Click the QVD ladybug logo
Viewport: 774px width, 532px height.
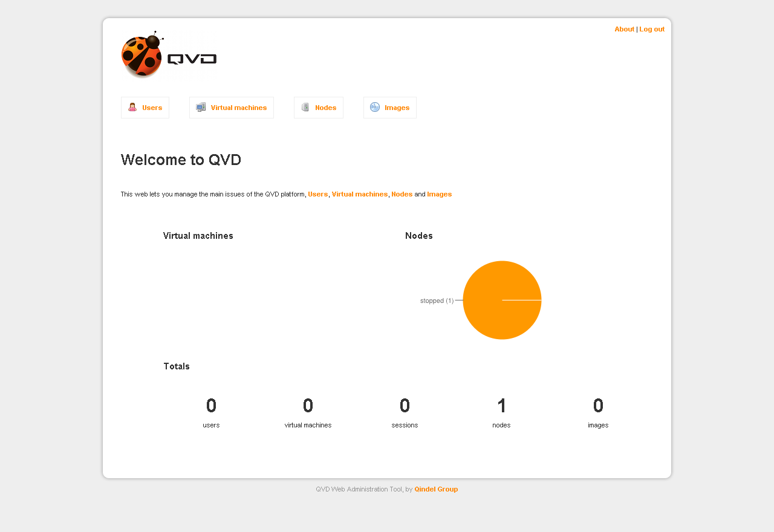point(168,55)
